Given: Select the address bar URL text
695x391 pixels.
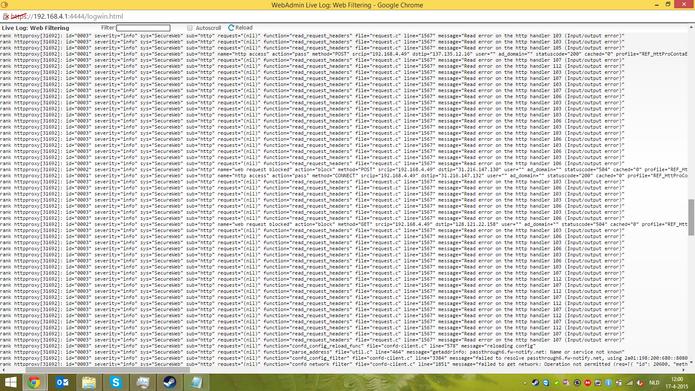Looking at the screenshot, I should point(66,16).
